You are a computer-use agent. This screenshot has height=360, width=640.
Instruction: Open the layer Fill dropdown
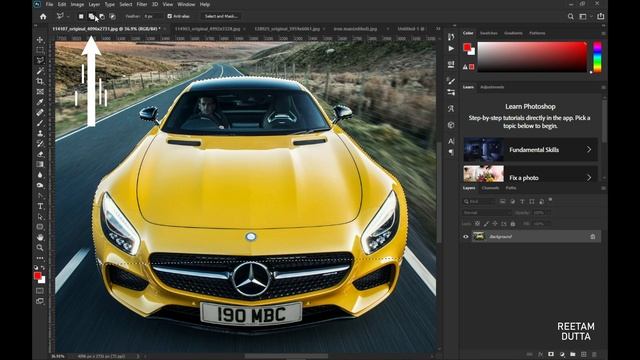click(x=542, y=224)
